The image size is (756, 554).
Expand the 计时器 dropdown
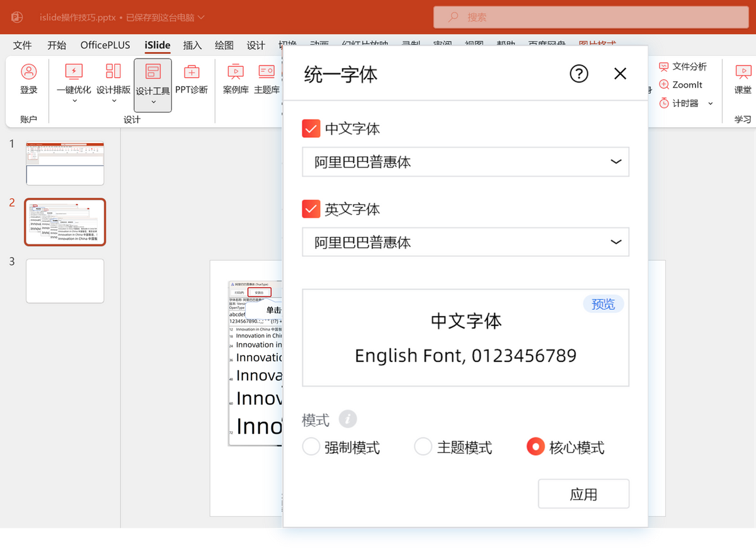711,103
